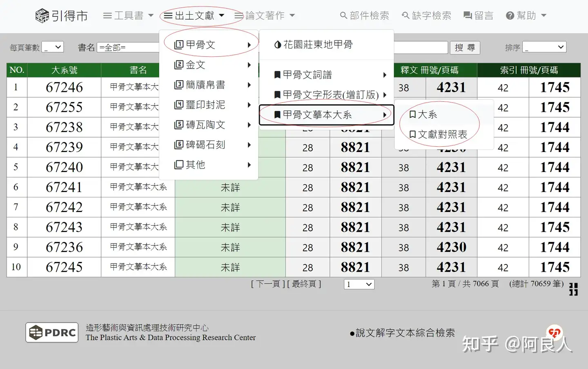
Task: Open the 工具書 menu
Action: [128, 16]
